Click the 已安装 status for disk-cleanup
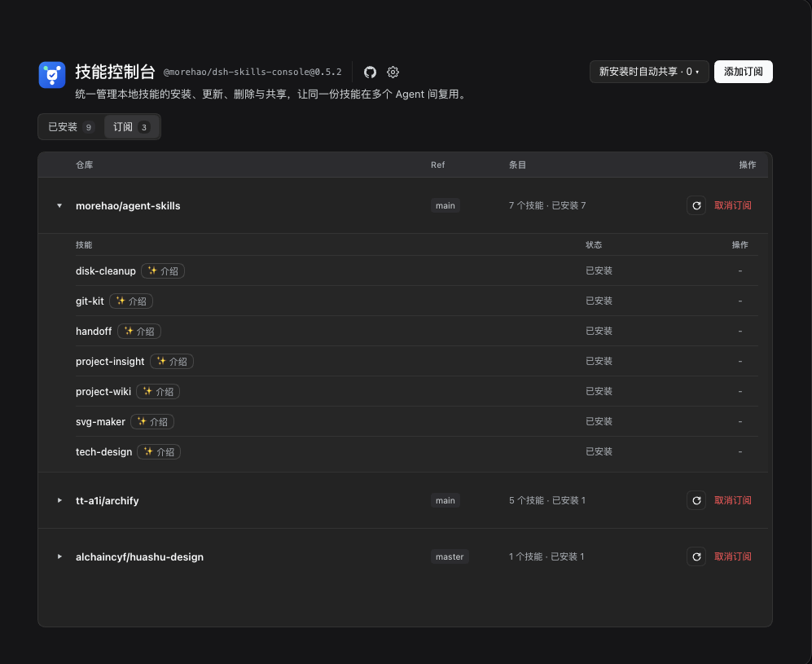This screenshot has width=812, height=664. pos(599,270)
